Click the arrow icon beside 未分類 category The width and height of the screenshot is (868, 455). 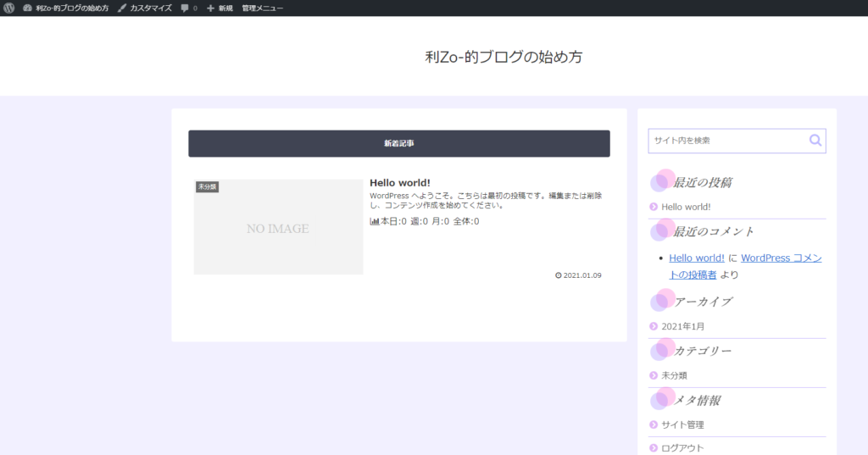(x=654, y=375)
